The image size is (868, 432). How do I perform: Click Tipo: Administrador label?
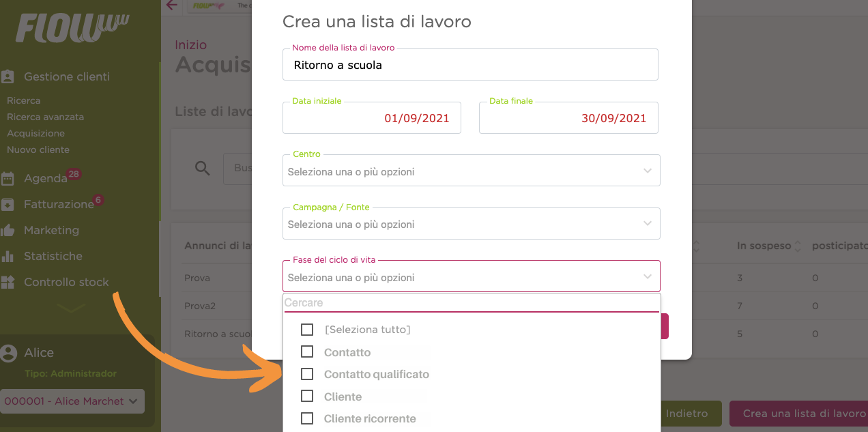[x=70, y=373]
